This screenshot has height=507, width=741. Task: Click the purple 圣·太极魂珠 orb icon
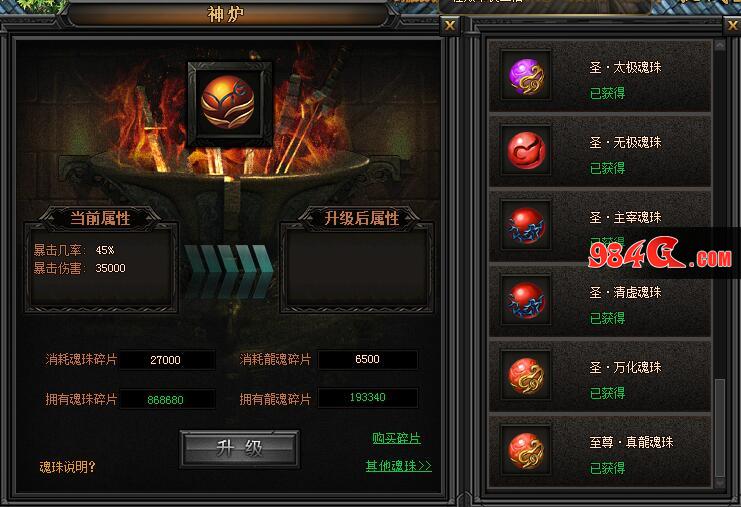click(526, 76)
